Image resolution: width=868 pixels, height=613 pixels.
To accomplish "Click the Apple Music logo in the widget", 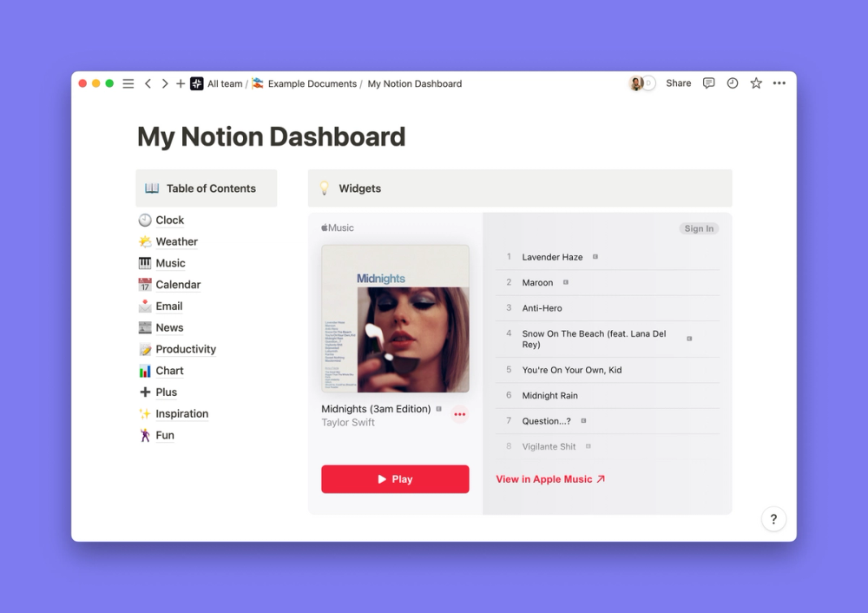I will click(x=337, y=227).
